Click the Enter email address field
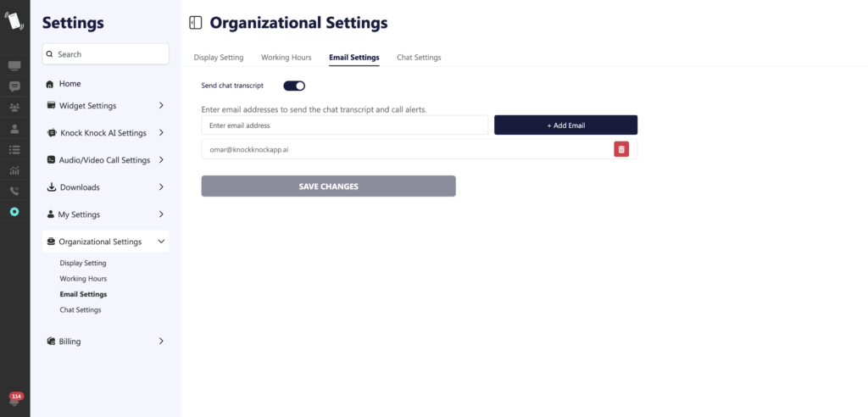This screenshot has width=868, height=417. [346, 125]
